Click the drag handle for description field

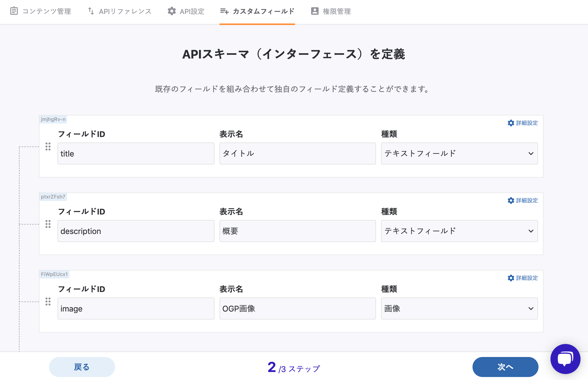tap(48, 224)
